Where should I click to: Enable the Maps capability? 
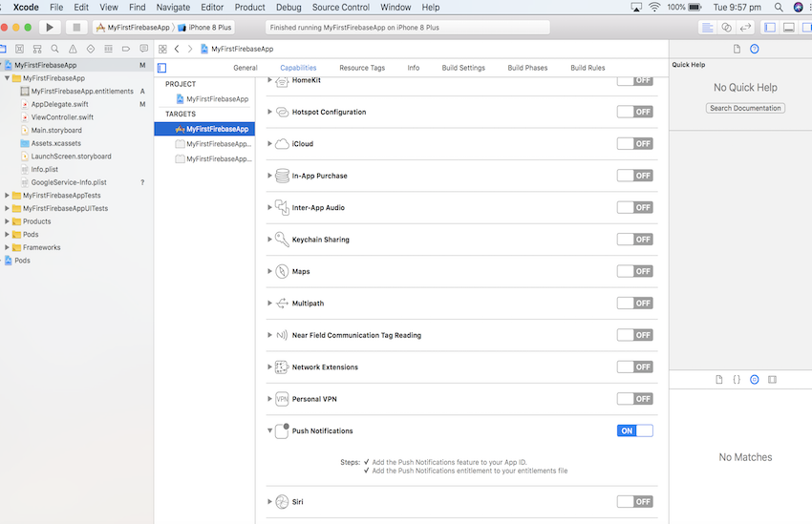635,272
